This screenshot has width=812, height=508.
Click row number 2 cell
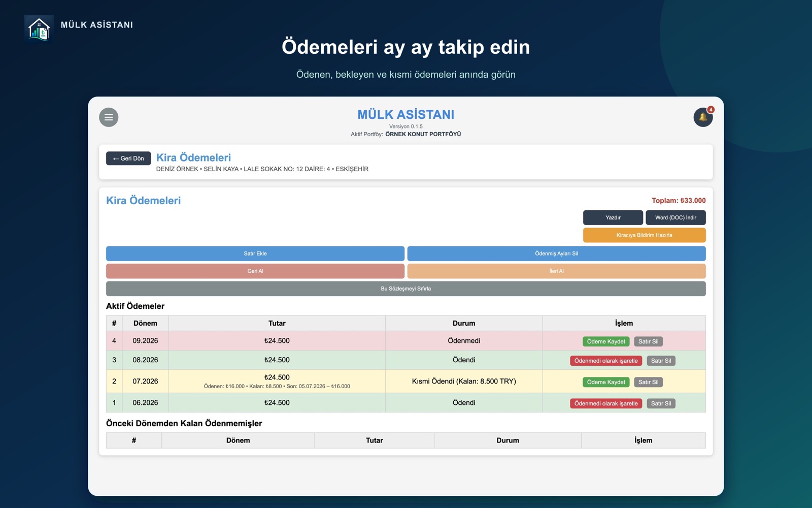click(x=114, y=381)
